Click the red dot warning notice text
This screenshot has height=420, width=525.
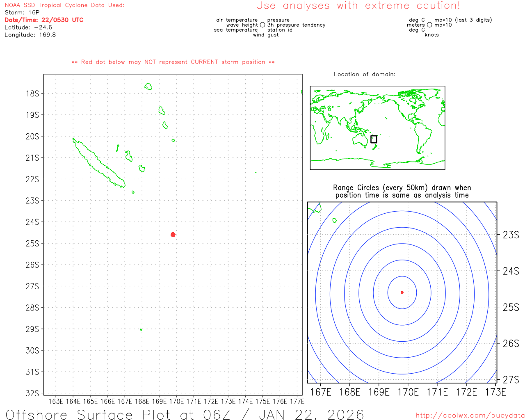click(173, 62)
